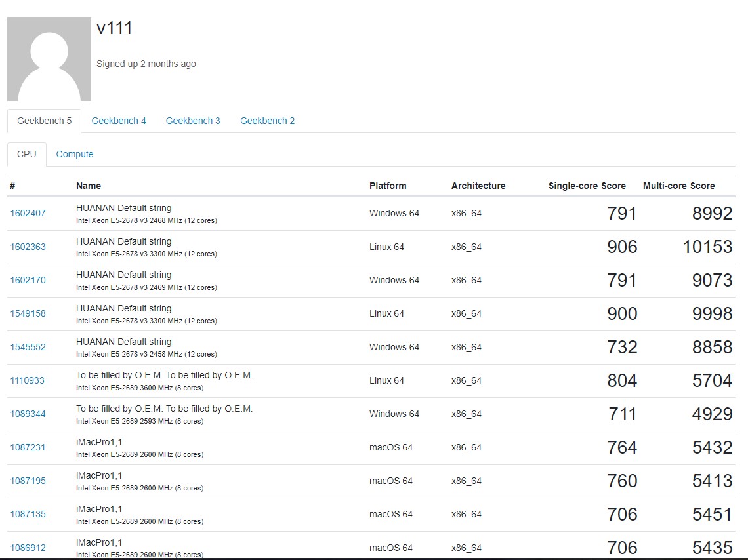Go to the Geekbench 2 tab
Viewport: 748px width, 560px height.
pos(268,121)
